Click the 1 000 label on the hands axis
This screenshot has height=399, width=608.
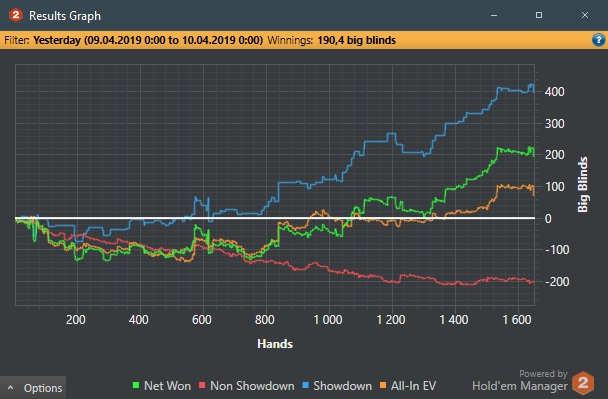click(328, 320)
